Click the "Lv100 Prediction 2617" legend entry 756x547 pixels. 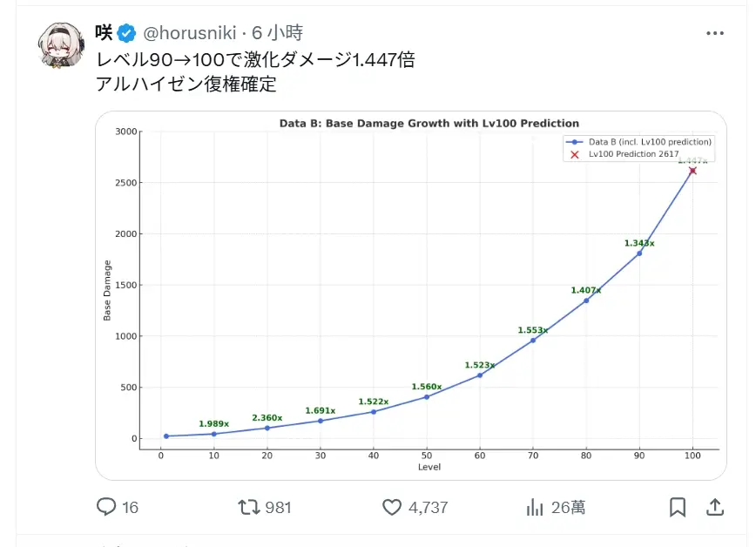[x=633, y=153]
